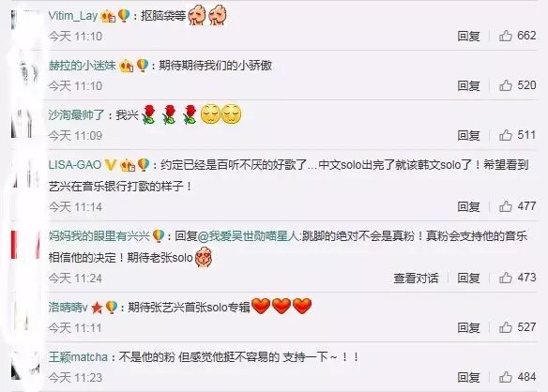Click thumbs-up on 洛晴晴v's comment

click(506, 327)
